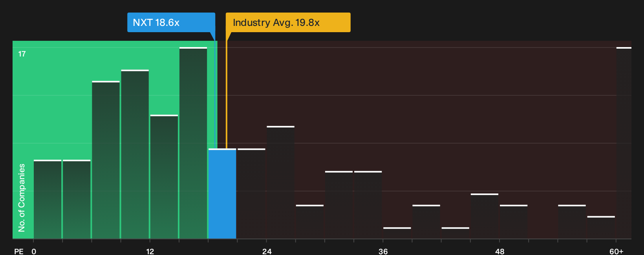
Task: Click the blue NXT 18.6x label
Action: pyautogui.click(x=171, y=22)
